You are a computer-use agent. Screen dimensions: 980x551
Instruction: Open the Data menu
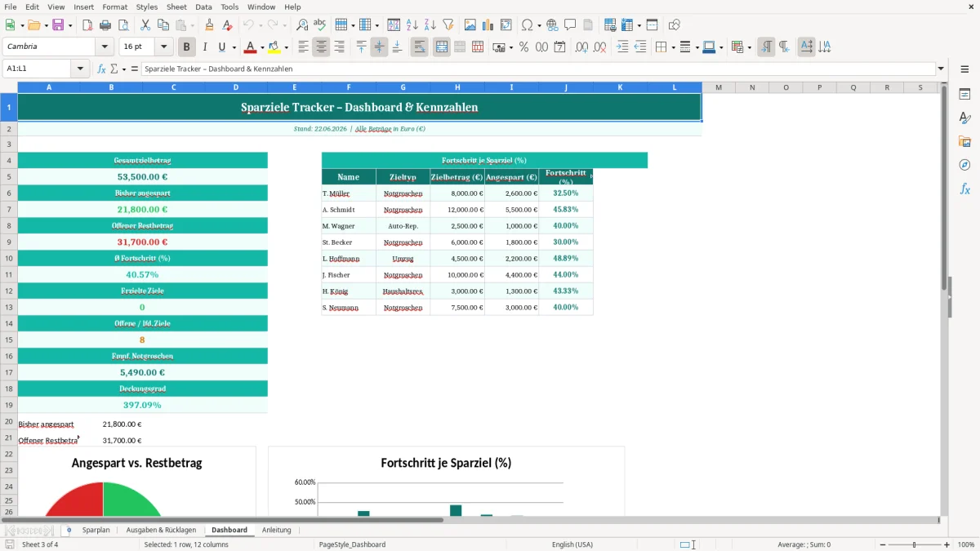coord(203,7)
